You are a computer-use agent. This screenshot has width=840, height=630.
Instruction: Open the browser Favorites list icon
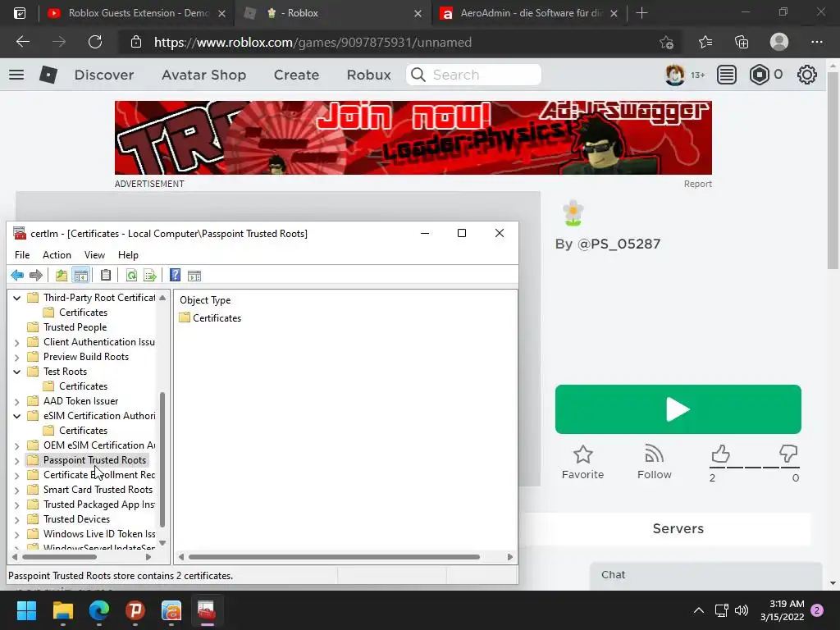pos(705,42)
